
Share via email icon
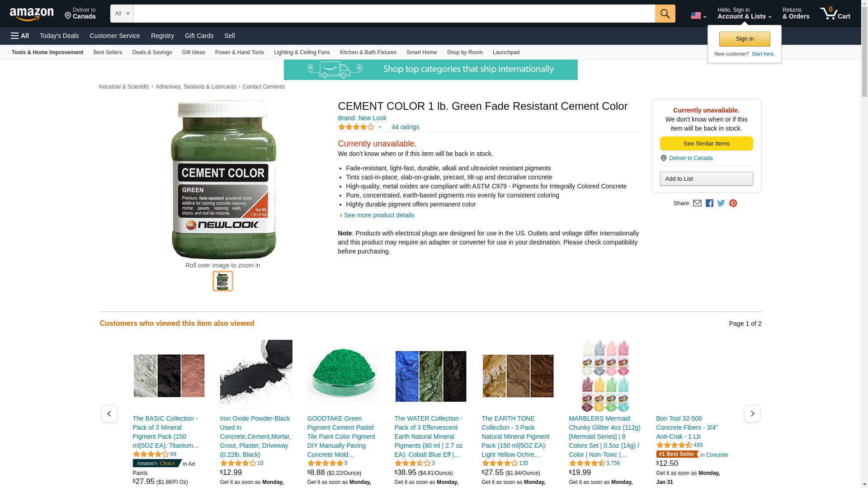pos(697,203)
